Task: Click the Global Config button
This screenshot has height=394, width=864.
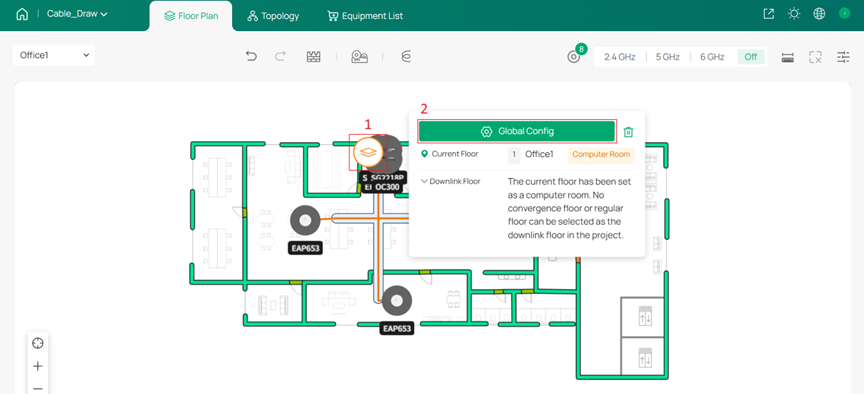Action: tap(516, 132)
